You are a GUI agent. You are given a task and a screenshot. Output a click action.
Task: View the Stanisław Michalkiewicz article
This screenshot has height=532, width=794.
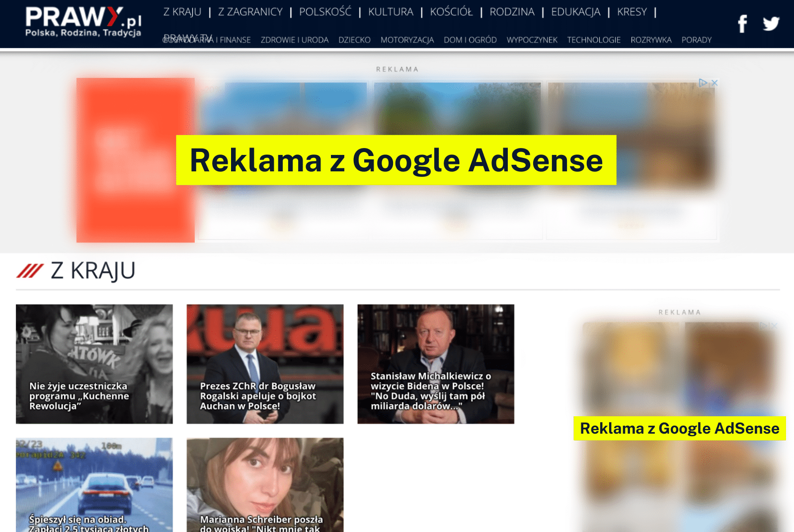(x=436, y=364)
